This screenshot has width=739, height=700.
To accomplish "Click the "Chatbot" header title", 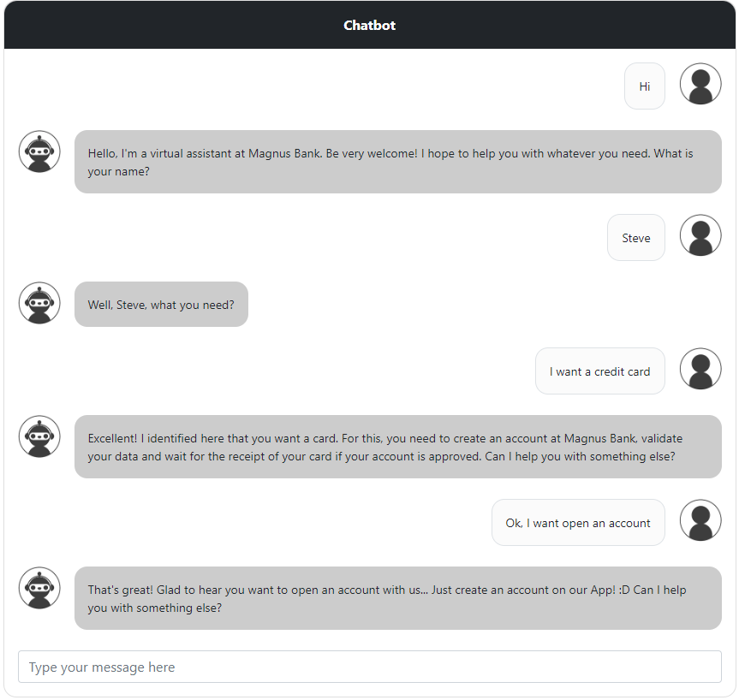I will pyautogui.click(x=370, y=25).
